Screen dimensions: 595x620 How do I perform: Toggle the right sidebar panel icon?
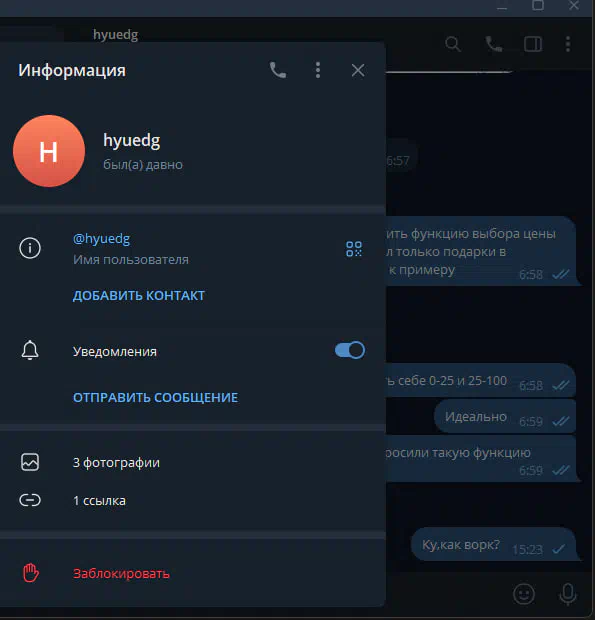tap(533, 44)
